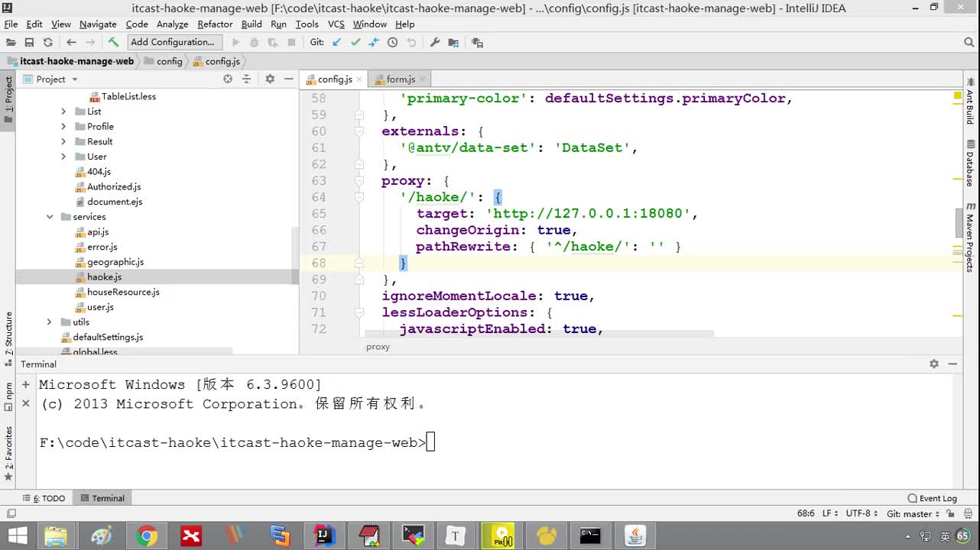Open Project Structure toolbar icon
Viewport: 980px width, 550px height.
453,43
